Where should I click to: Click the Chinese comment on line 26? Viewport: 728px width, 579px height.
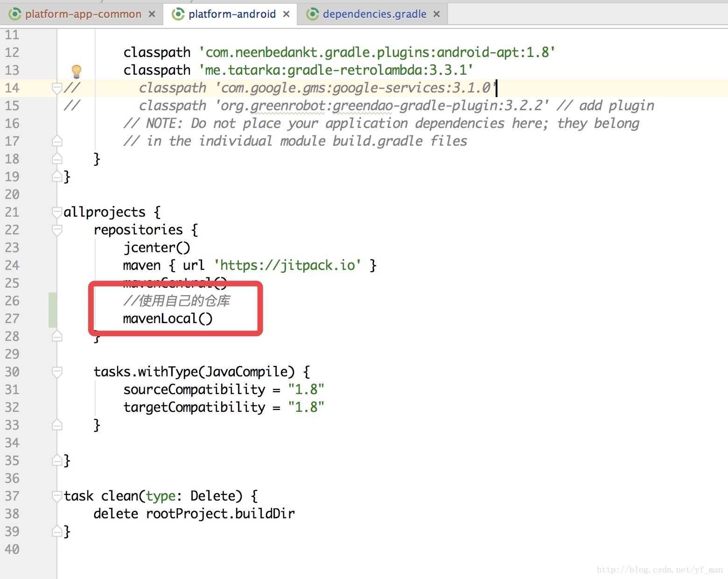click(177, 301)
